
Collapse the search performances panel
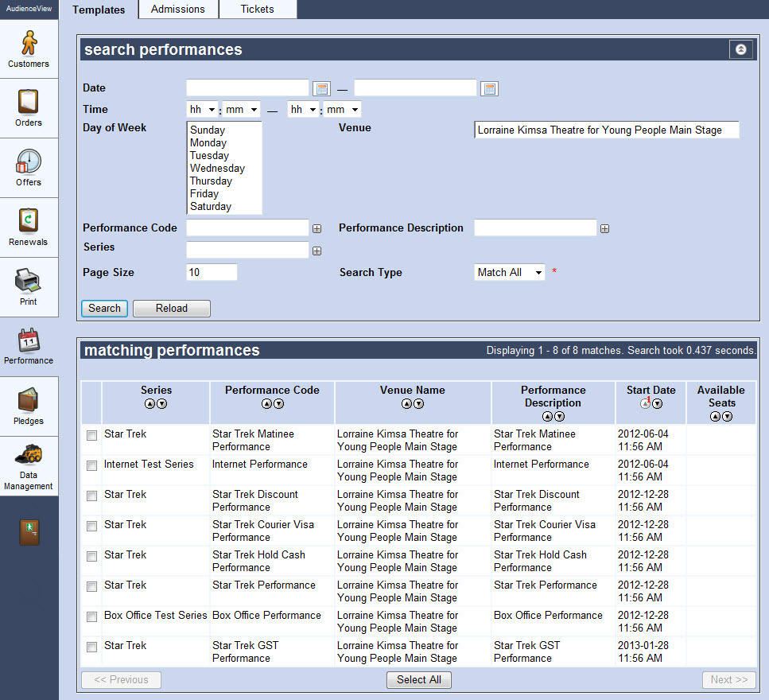(740, 49)
